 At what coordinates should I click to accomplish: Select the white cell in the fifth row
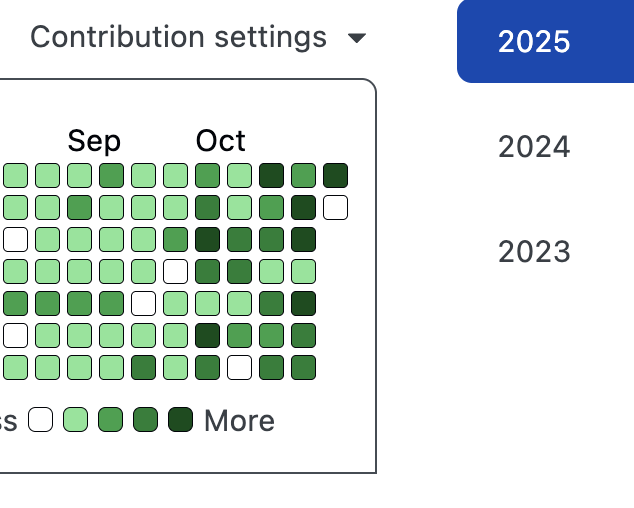[143, 304]
